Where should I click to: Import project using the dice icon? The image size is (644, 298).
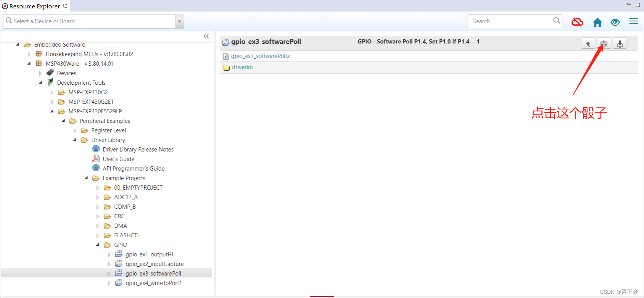[604, 44]
